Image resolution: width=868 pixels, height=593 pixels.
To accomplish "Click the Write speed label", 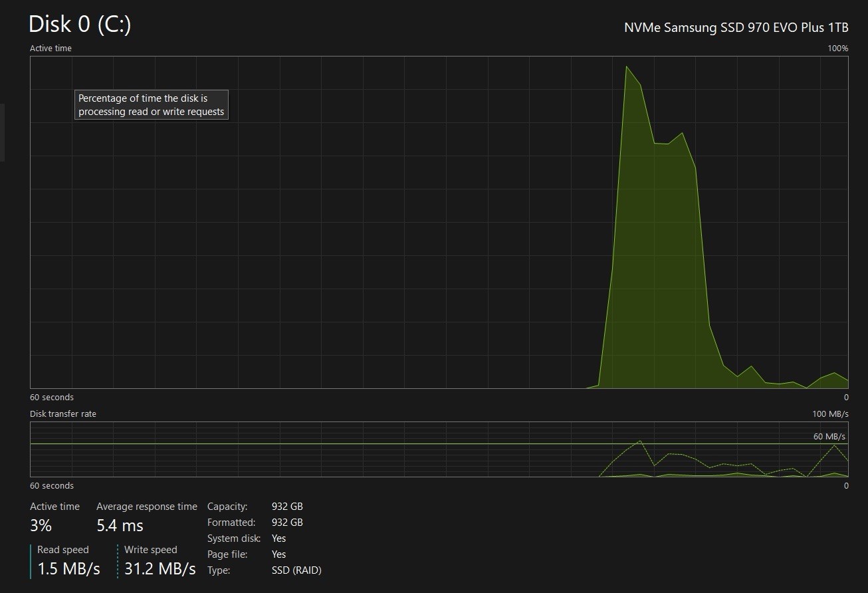I will (x=151, y=550).
